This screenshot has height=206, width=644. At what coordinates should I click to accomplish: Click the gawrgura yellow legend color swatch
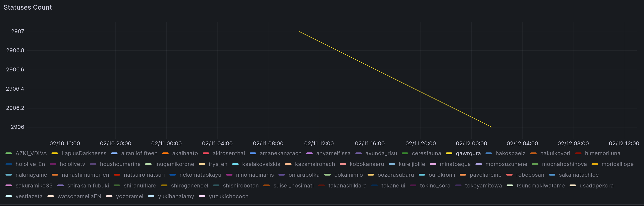[449, 154]
